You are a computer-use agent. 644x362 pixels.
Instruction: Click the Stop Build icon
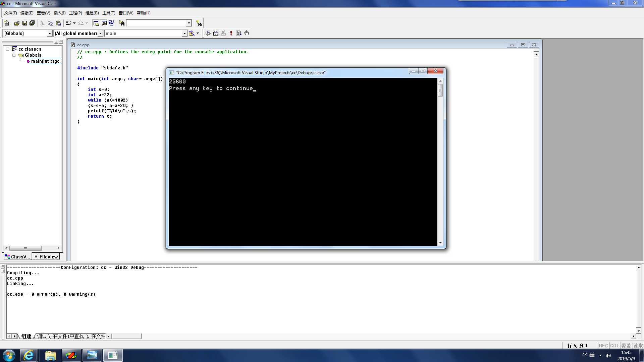pos(223,33)
